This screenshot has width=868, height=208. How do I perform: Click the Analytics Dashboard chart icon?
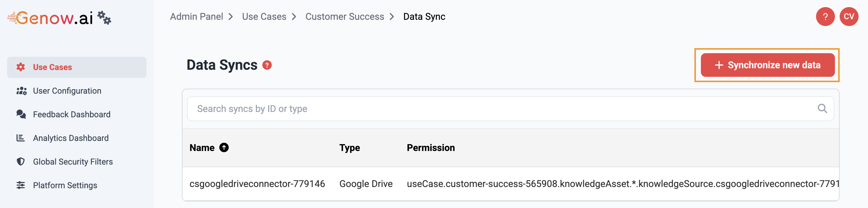21,138
